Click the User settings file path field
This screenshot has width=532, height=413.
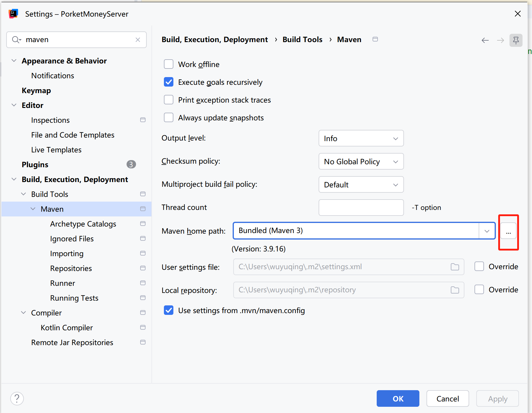pos(349,267)
